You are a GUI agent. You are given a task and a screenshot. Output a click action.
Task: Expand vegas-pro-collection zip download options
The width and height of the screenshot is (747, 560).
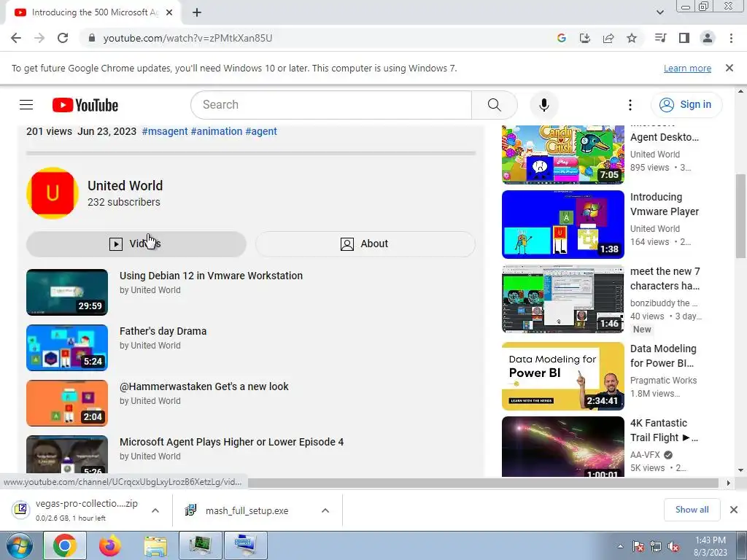coord(155,510)
